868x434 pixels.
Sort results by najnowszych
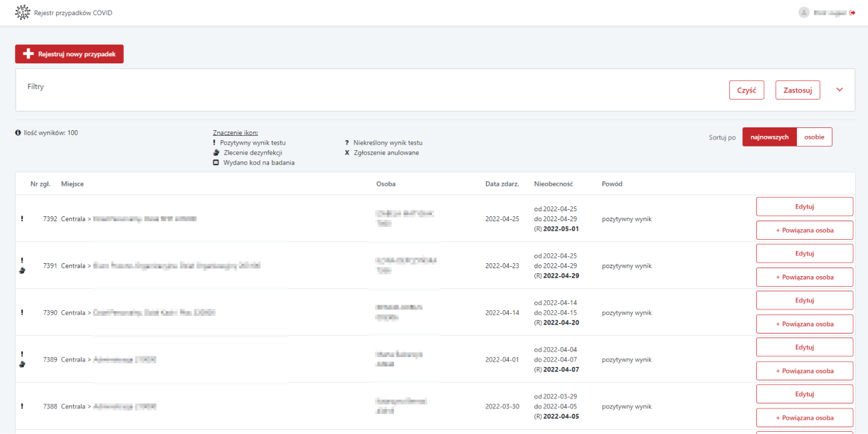tap(769, 137)
